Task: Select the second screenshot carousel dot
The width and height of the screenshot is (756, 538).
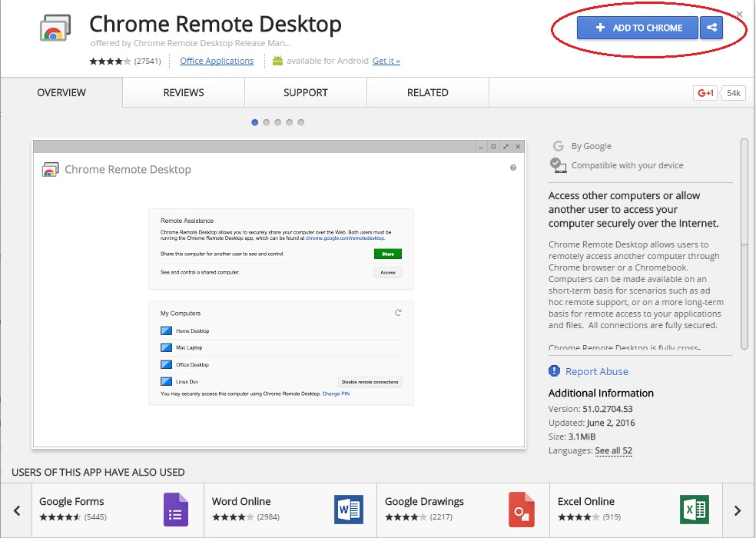Action: pos(266,122)
